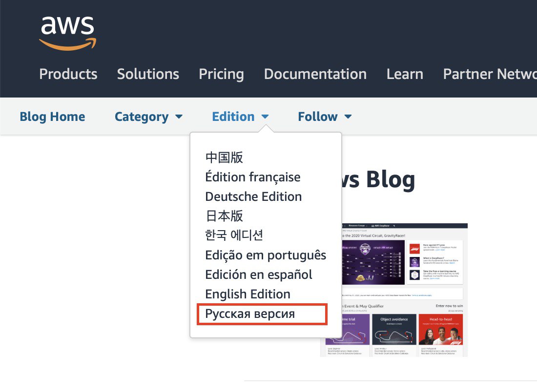Open Partner Network menu item

[x=490, y=74]
